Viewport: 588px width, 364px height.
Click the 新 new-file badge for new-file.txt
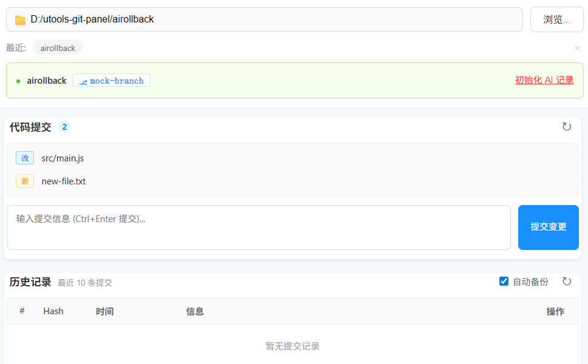(25, 181)
